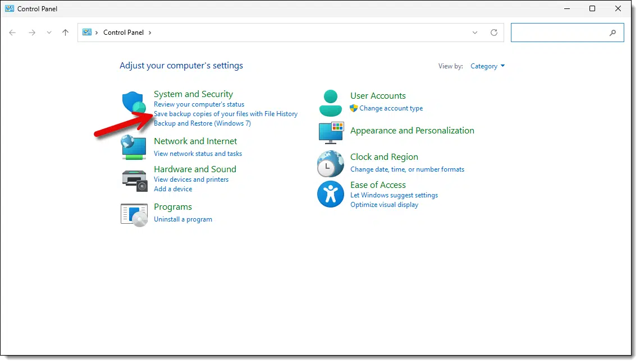Refresh the Control Panel view
Image resolution: width=640 pixels, height=364 pixels.
point(494,33)
